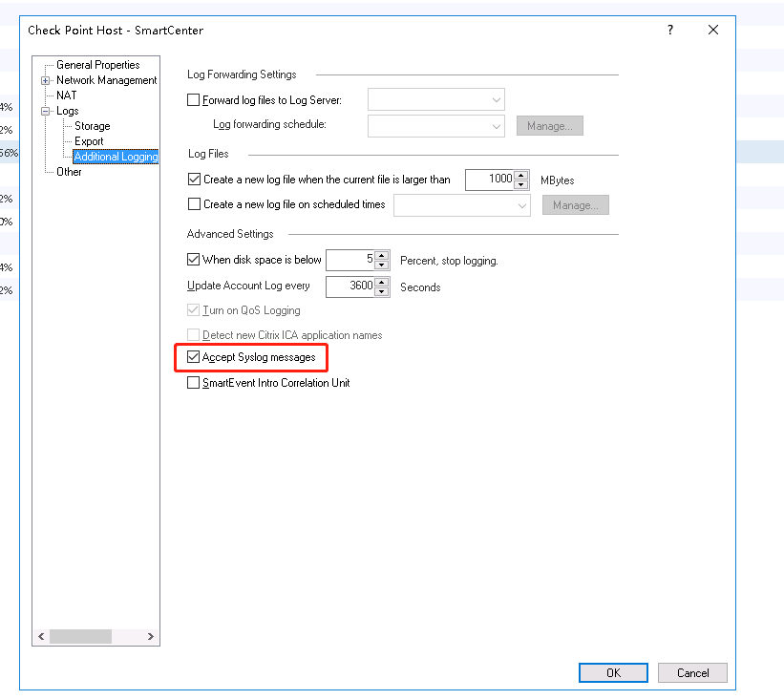Uncheck Accept Syslog messages
The height and width of the screenshot is (700, 784).
(x=193, y=357)
